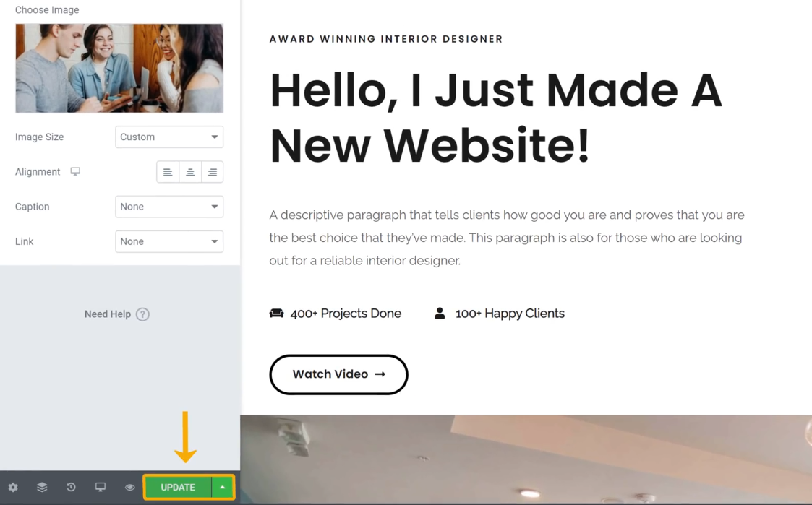
Task: Click the Need Help question mark icon
Action: tap(143, 314)
